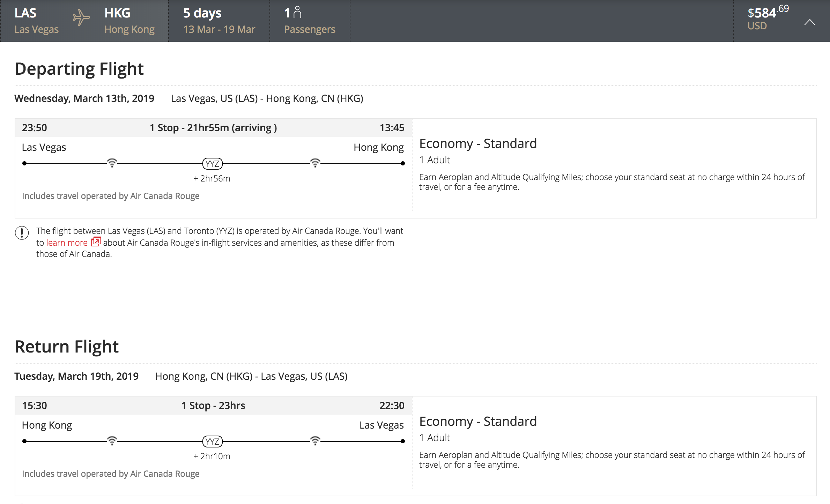Click the '1 Stop - 23hrs' return flight summary
The height and width of the screenshot is (504, 830).
tap(213, 406)
